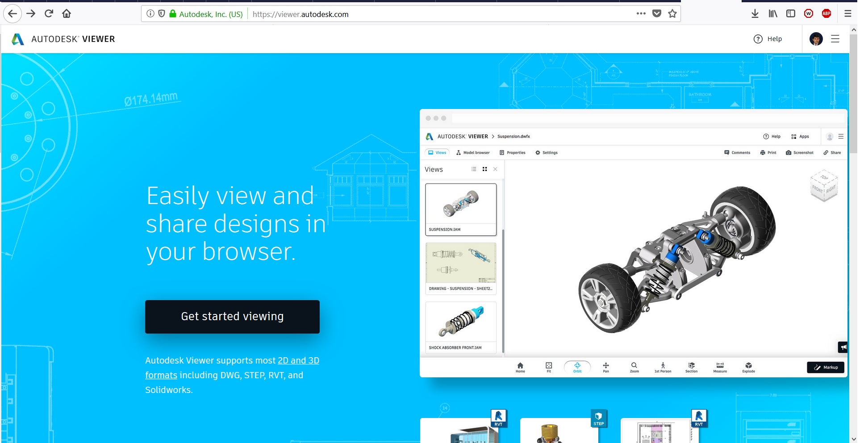Screen dimensions: 868x443
Task: Switch Views panel to list layout
Action: 474,169
